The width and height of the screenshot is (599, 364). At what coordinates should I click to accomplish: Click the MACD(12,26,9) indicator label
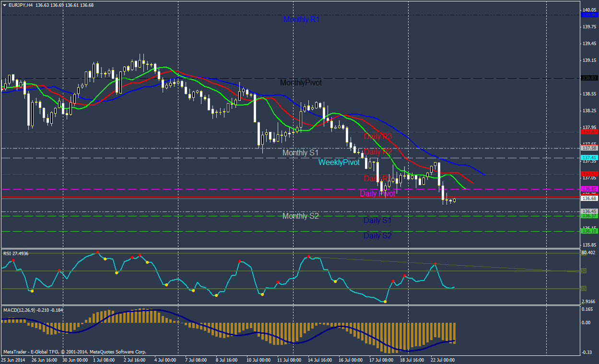(x=34, y=310)
